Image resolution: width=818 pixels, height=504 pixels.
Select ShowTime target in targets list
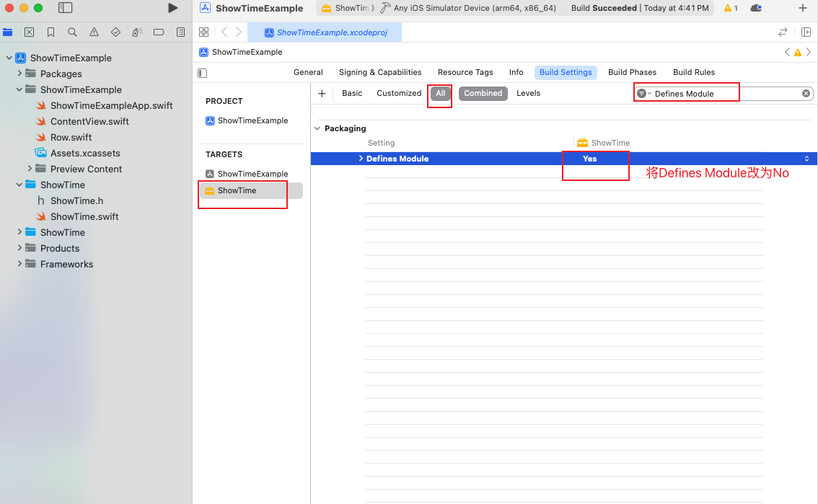[x=251, y=191]
